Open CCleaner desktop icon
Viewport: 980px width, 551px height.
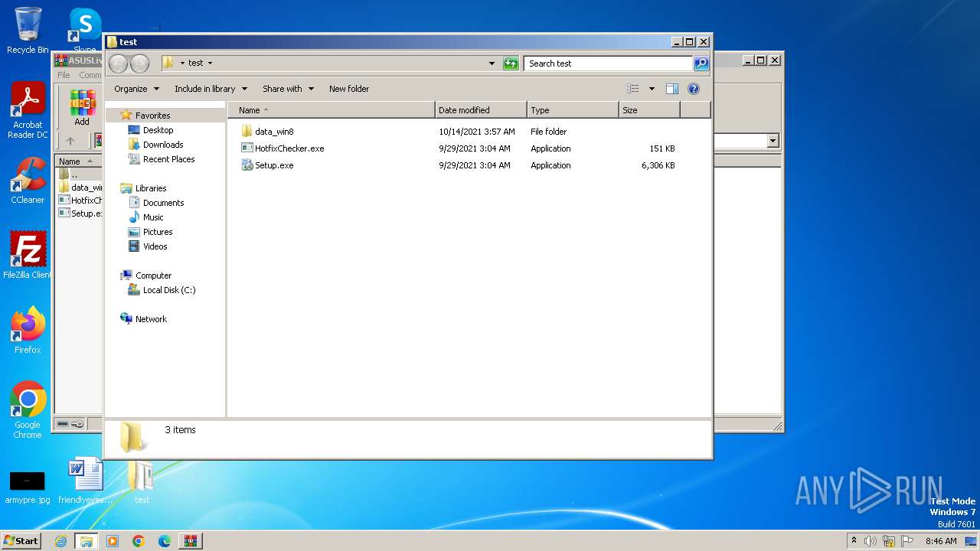coord(28,181)
